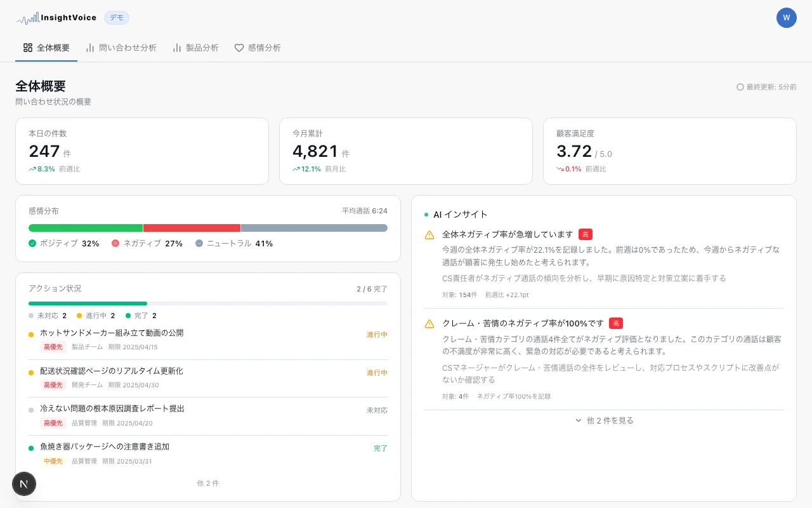The width and height of the screenshot is (812, 508).
Task: Click 高 badge on クレーム・苦情 insight
Action: pos(616,323)
